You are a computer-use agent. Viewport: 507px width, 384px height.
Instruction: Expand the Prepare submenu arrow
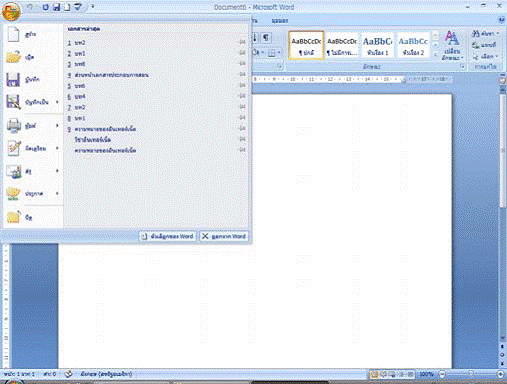coord(57,148)
